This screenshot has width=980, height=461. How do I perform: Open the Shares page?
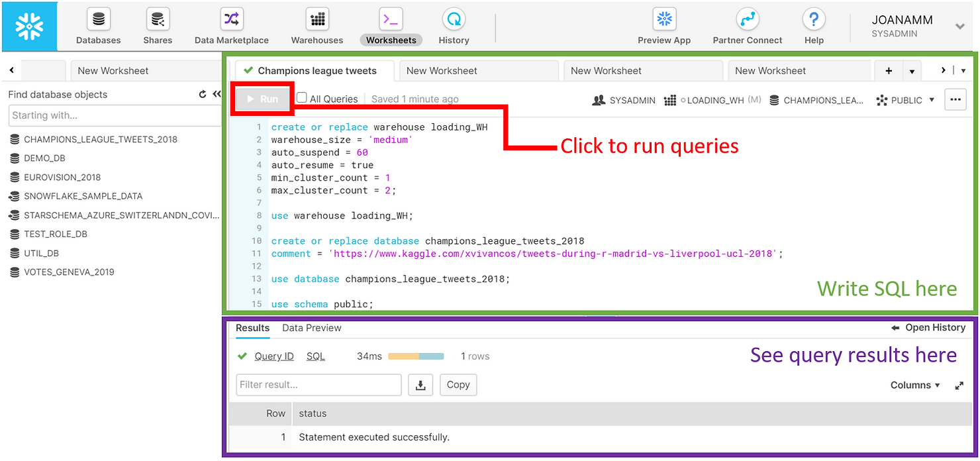[158, 27]
